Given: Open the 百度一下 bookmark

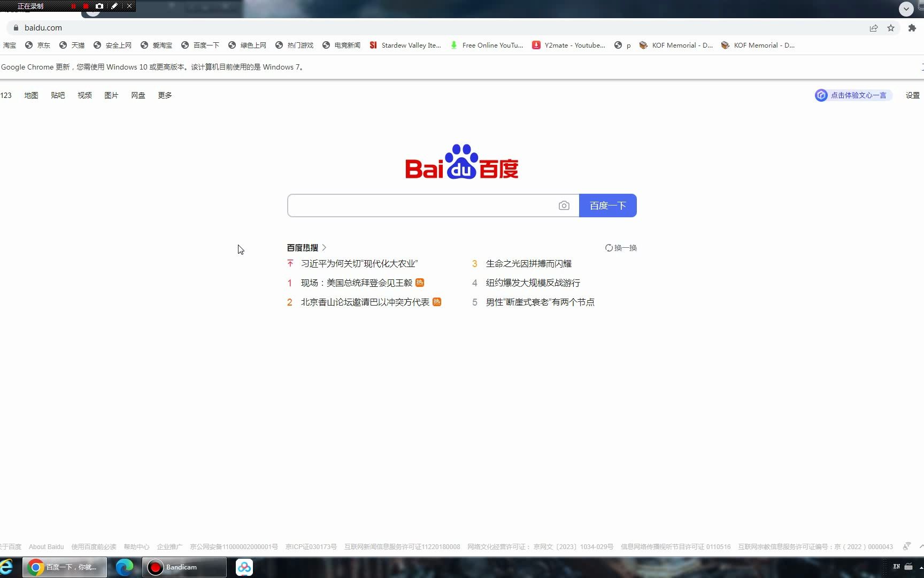Looking at the screenshot, I should [x=200, y=45].
